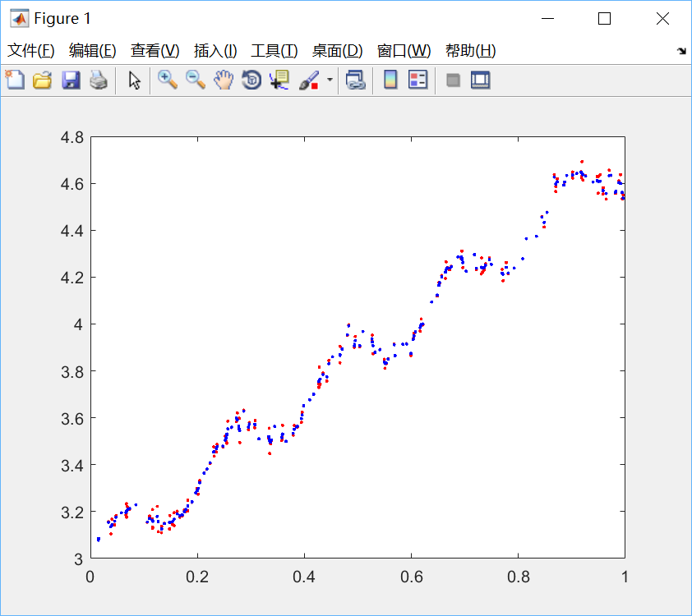Click the Show Plot Tools icon

(x=481, y=80)
